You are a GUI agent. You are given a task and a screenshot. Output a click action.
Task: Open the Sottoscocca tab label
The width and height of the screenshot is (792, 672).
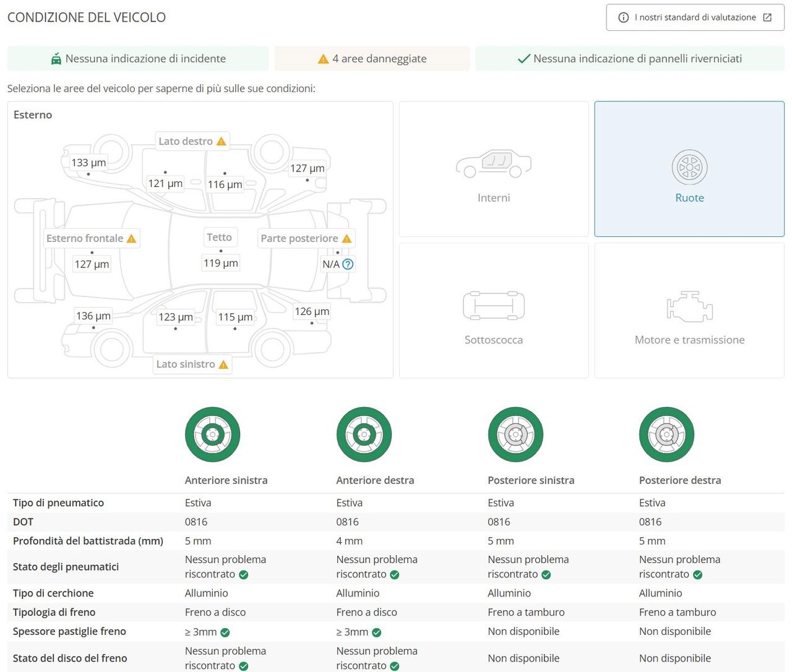tap(494, 340)
